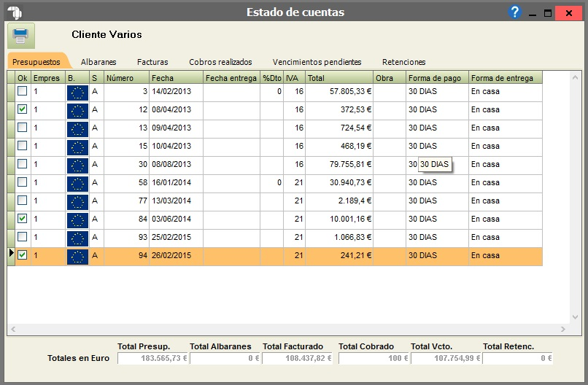Click the Forma de pago column header
Viewport: 588px width, 385px height.
click(x=437, y=77)
